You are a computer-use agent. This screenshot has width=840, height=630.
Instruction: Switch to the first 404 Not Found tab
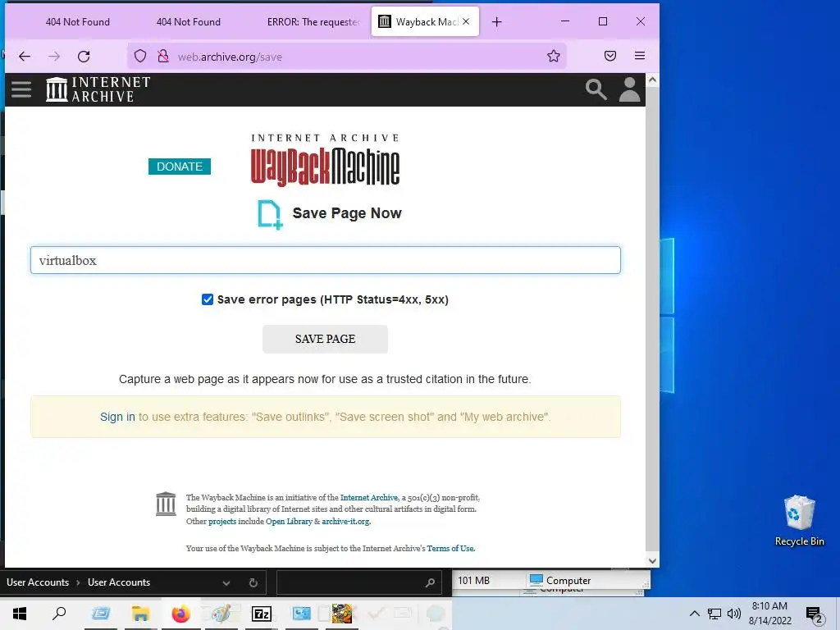(78, 22)
